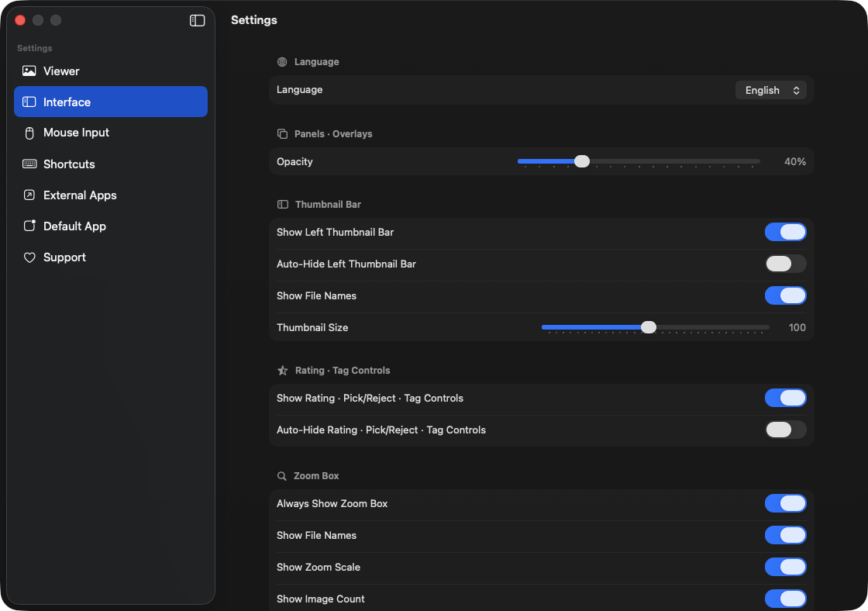Open Default App settings
The image size is (868, 611).
(x=111, y=226)
